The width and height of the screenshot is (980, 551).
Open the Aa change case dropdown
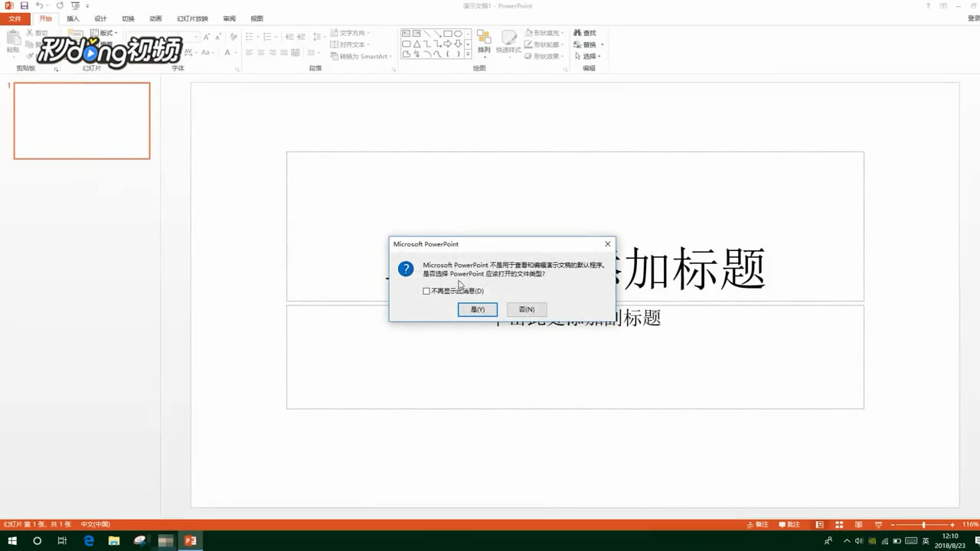[207, 52]
